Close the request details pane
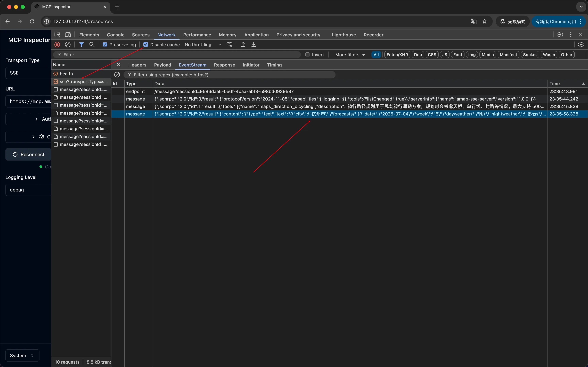Viewport: 588px width, 367px height. 118,65
